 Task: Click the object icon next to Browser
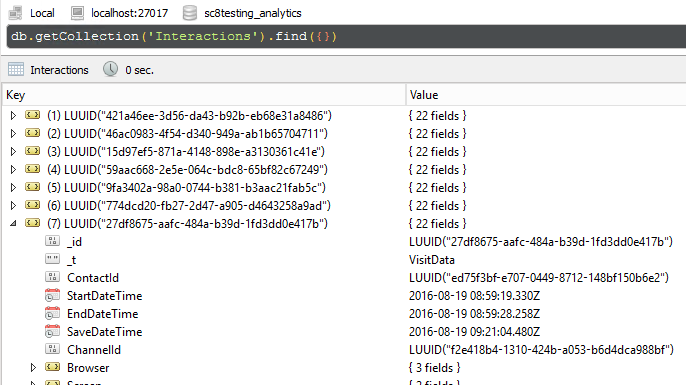click(52, 367)
